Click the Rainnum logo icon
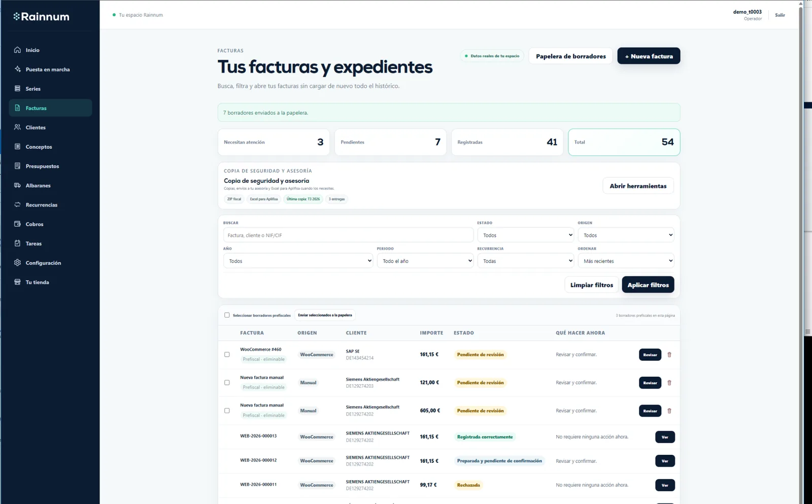The height and width of the screenshot is (504, 812). [17, 16]
